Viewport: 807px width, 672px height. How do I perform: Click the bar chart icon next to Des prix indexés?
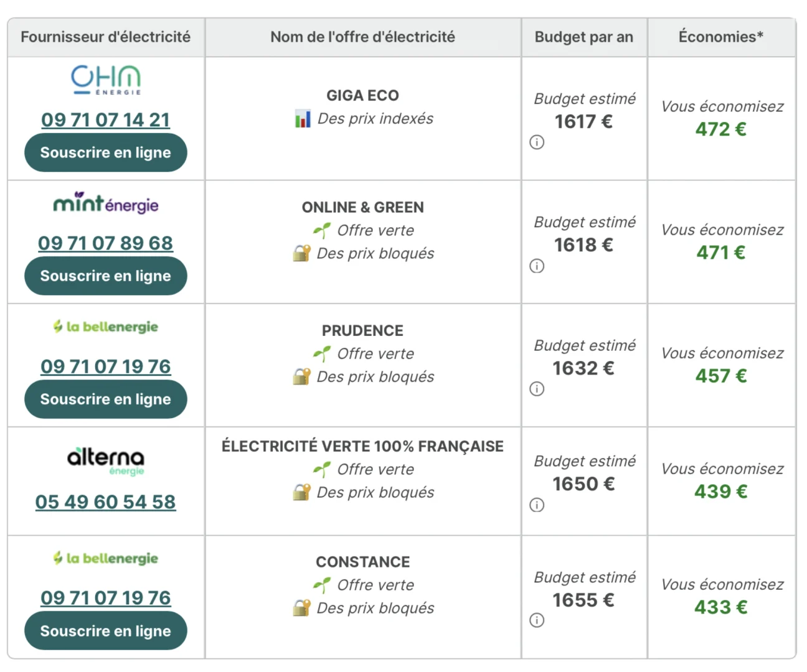(302, 118)
